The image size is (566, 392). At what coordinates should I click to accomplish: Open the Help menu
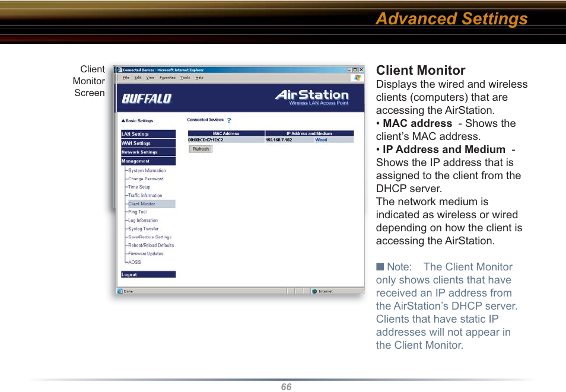(199, 78)
